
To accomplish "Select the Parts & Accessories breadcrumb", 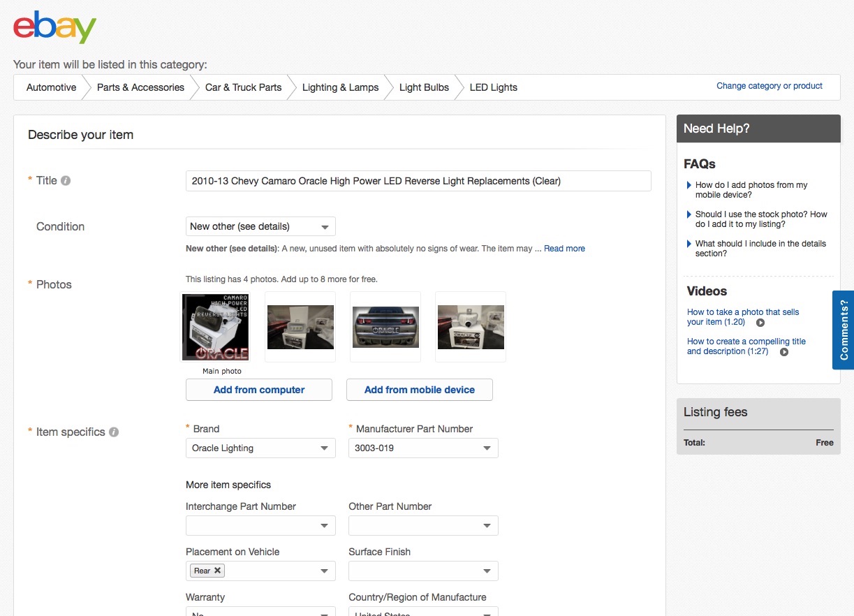I will [140, 87].
